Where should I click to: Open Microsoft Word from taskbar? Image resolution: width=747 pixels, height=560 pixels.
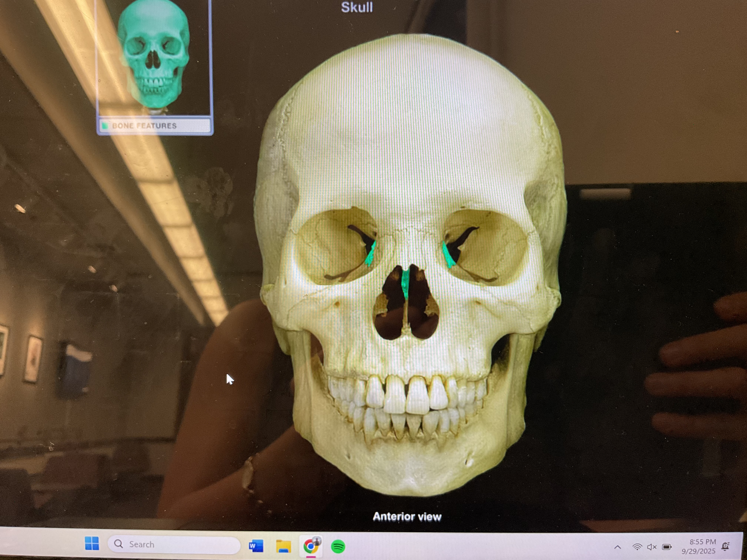coord(256,546)
